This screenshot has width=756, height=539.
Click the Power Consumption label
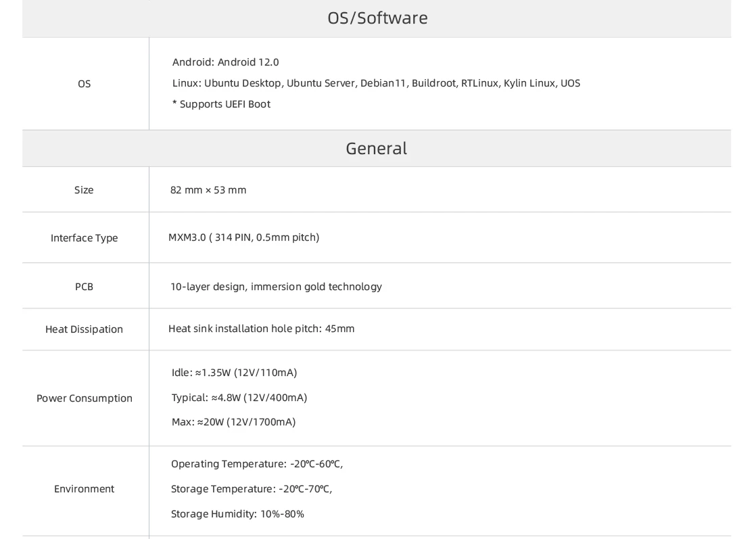click(85, 398)
